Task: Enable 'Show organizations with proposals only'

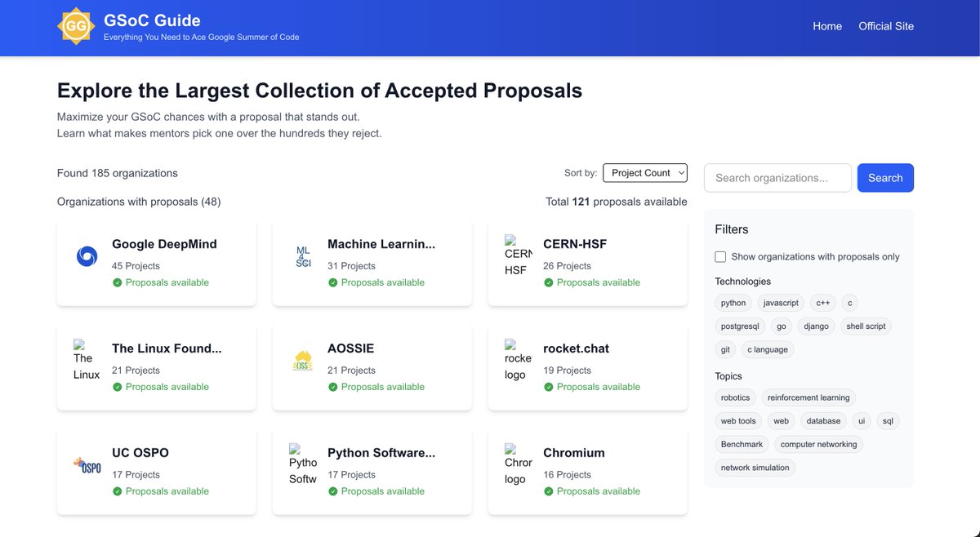Action: pos(719,256)
